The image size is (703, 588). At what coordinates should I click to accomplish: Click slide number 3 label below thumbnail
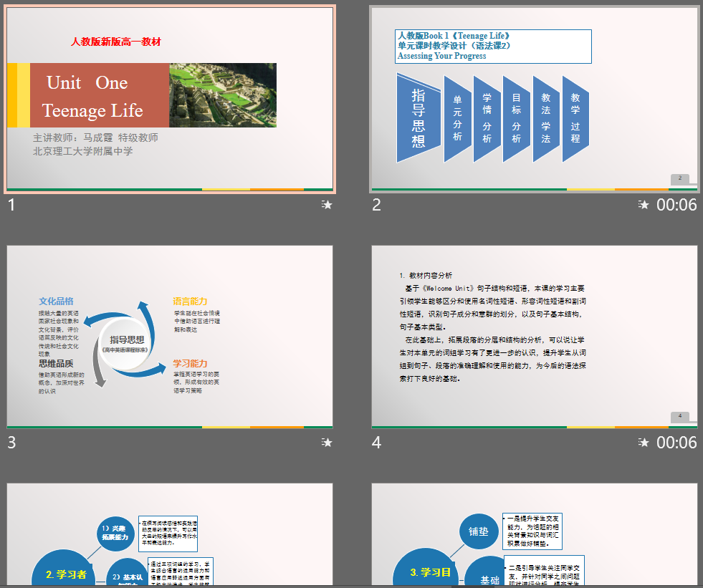11,443
